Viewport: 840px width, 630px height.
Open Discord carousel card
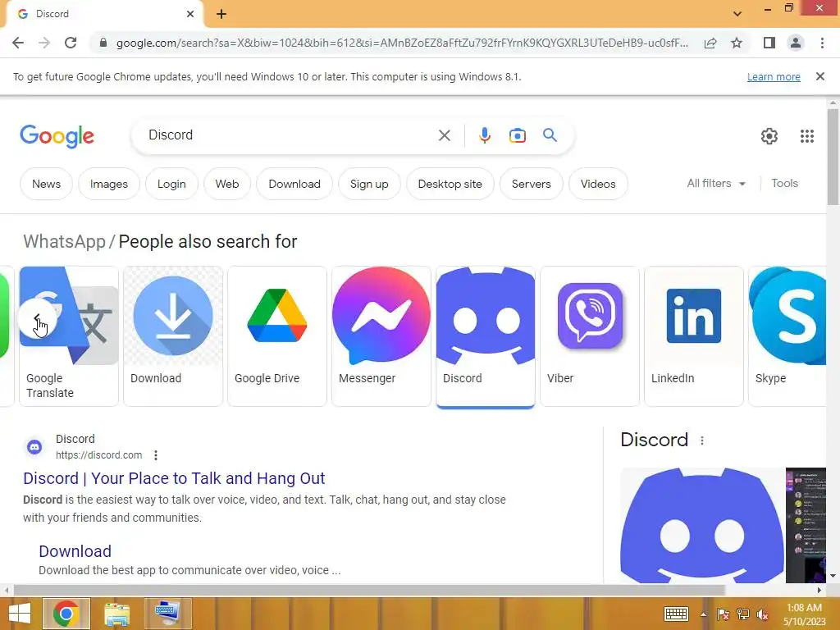(x=486, y=336)
